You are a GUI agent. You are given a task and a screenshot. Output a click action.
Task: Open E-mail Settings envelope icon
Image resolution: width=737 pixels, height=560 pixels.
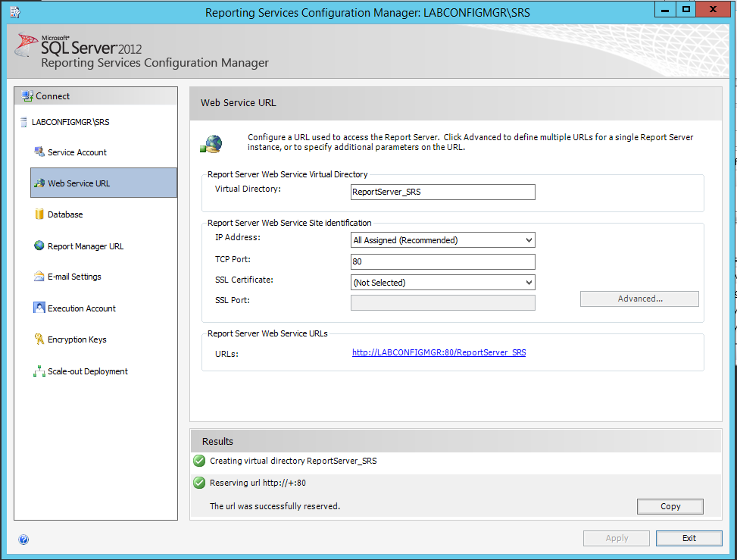[39, 277]
